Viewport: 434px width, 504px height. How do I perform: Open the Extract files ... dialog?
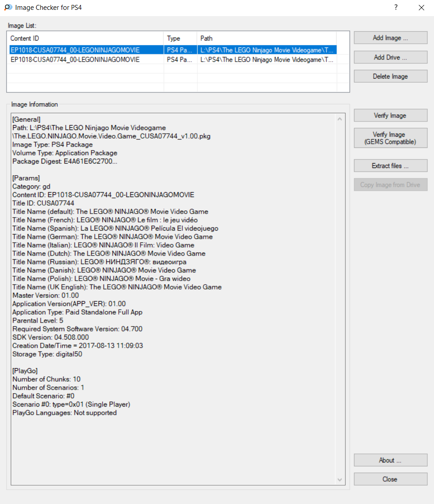(390, 165)
